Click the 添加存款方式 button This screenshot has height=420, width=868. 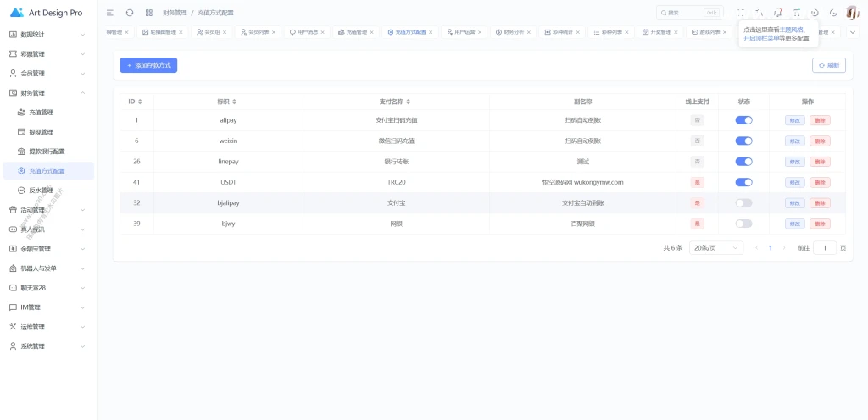point(148,65)
